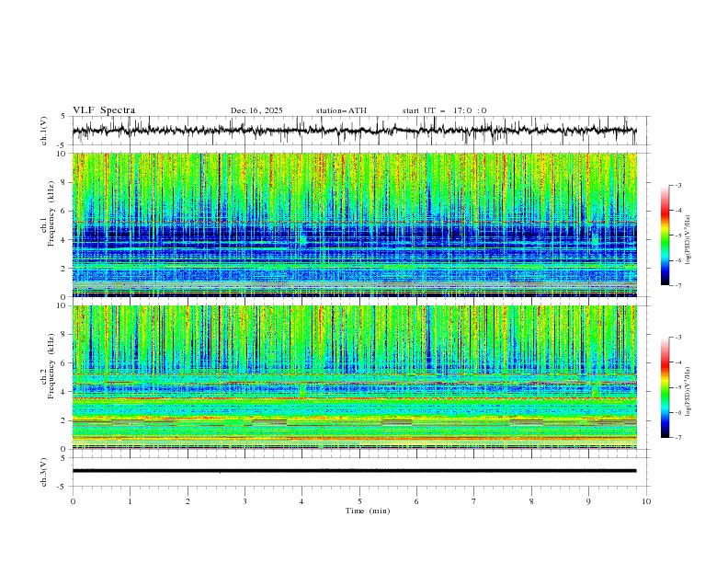
Task: Click the VLF Spectra title text
Action: [x=104, y=110]
